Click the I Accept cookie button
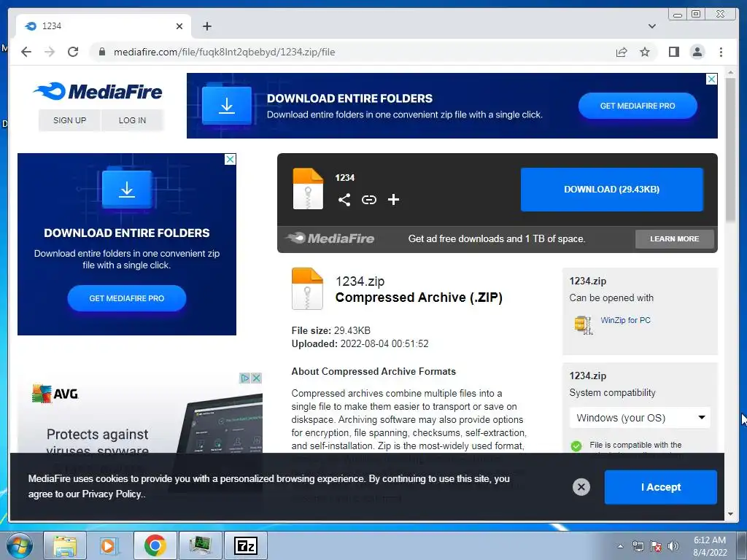The height and width of the screenshot is (560, 747). click(660, 487)
